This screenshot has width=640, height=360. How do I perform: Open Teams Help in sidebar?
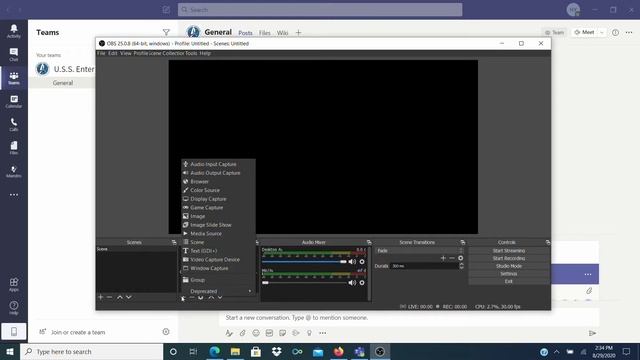click(x=14, y=308)
